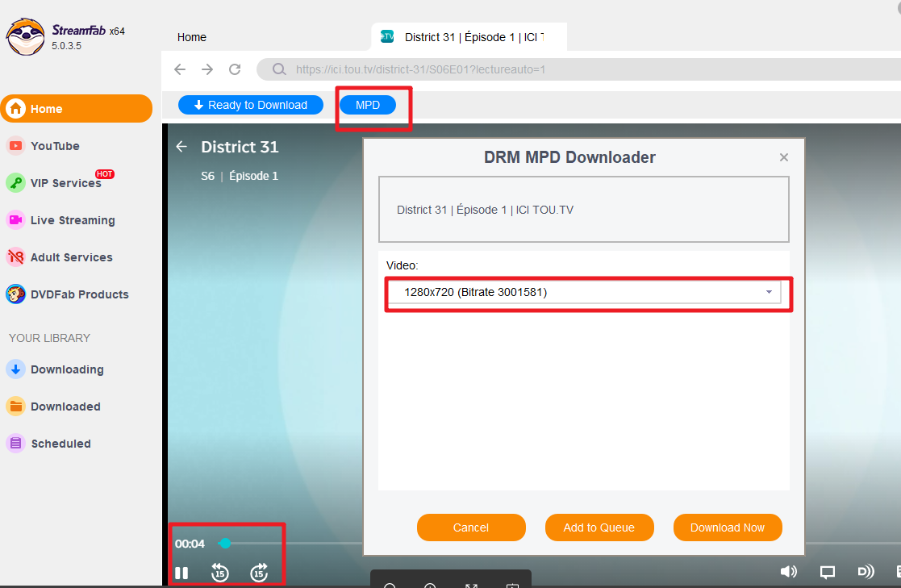The image size is (901, 588).
Task: Select the District 31 Épisode 1 tab
Action: pos(469,37)
